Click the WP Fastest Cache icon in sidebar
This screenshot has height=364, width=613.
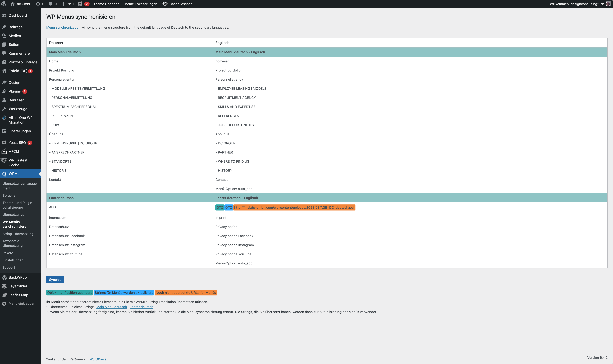4,160
